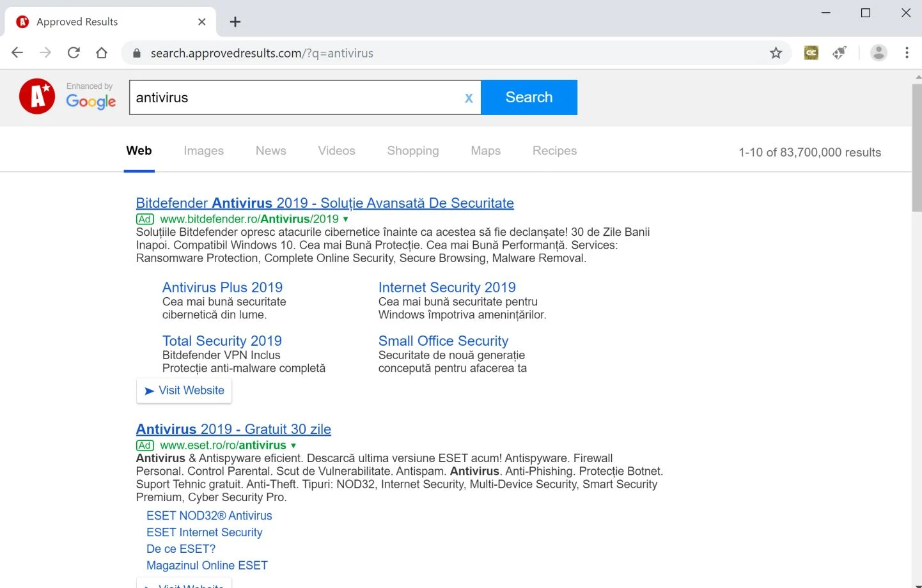Open the Maps search tab

click(x=485, y=151)
